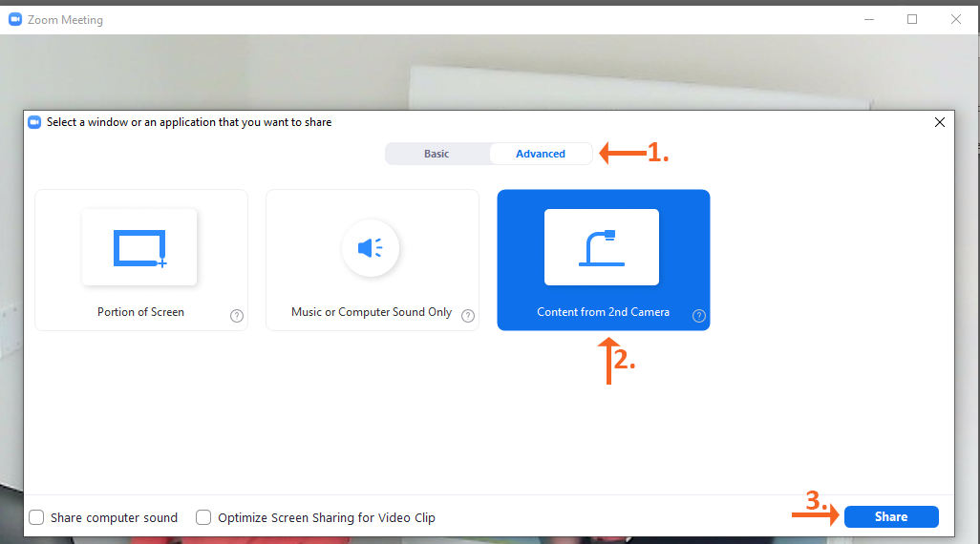Choose the Portion of Screen label
This screenshot has width=980, height=544.
point(140,312)
